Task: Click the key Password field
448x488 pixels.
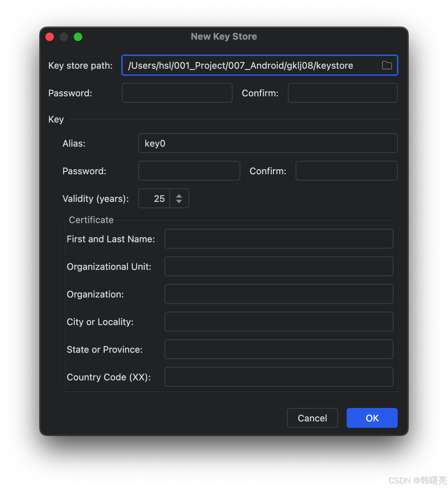Action: 189,171
